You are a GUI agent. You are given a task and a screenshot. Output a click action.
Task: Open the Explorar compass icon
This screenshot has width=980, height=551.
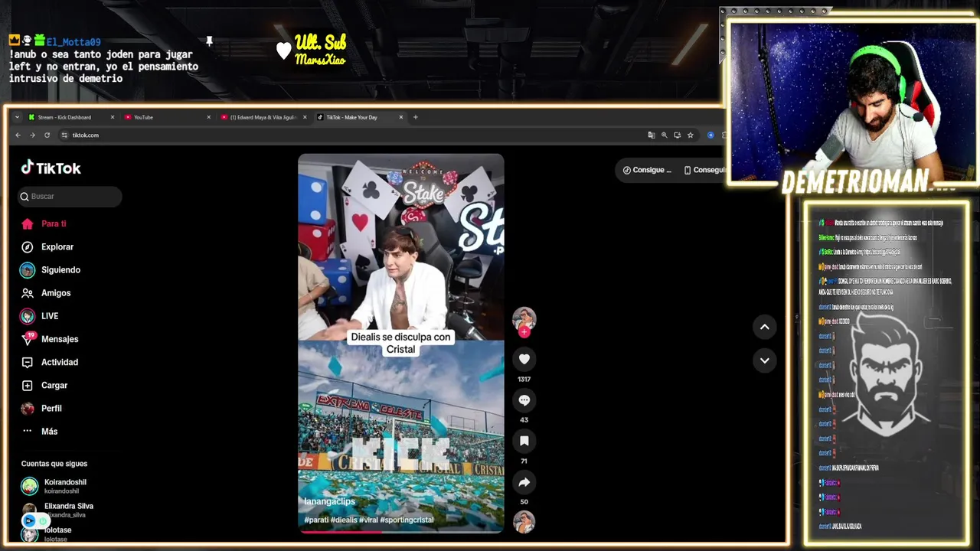point(28,246)
